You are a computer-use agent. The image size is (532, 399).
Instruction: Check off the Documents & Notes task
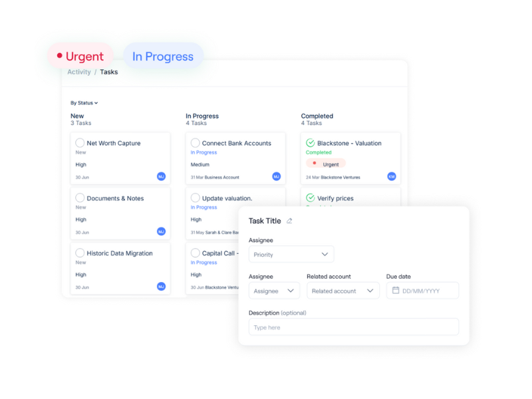click(x=80, y=198)
